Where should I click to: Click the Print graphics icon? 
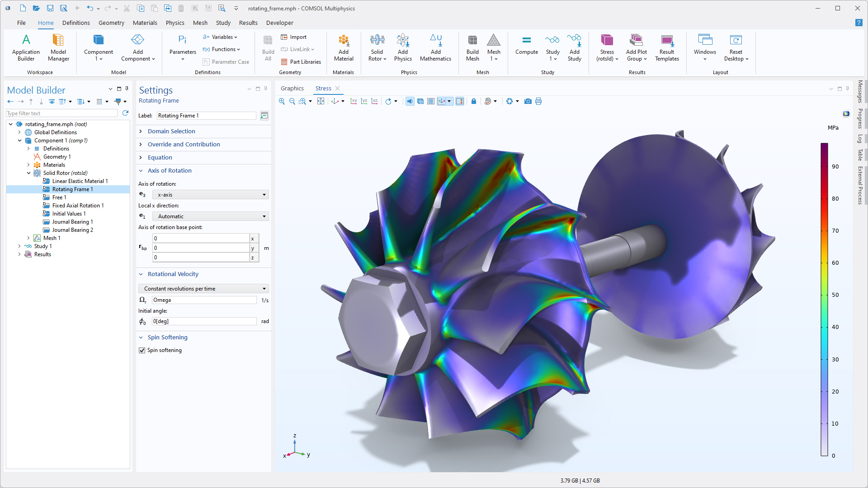(x=538, y=101)
